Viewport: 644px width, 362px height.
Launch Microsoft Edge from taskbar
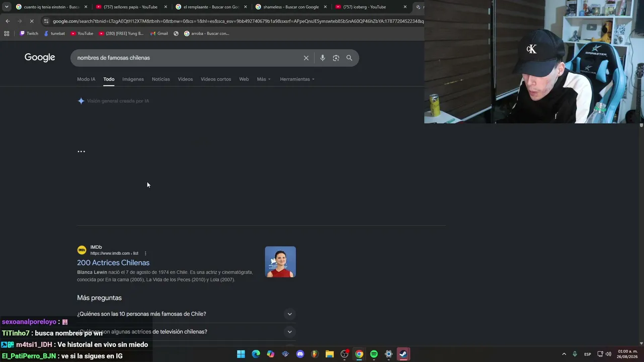[256, 354]
